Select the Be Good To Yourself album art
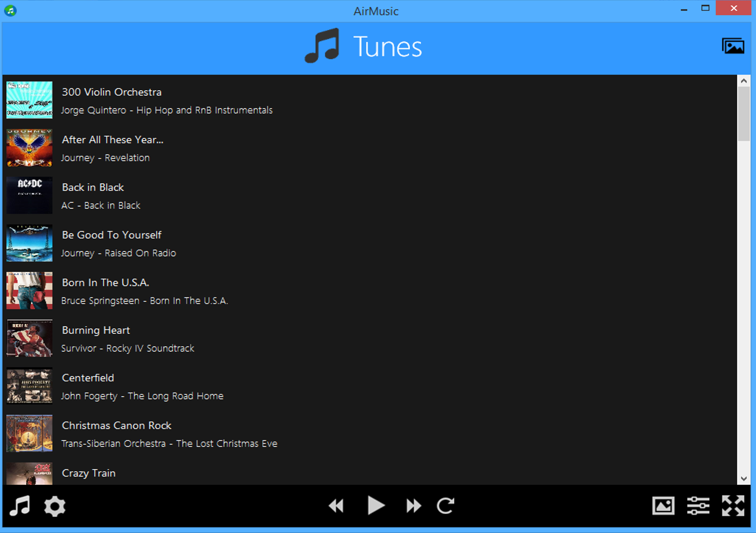Image resolution: width=756 pixels, height=533 pixels. click(x=29, y=243)
